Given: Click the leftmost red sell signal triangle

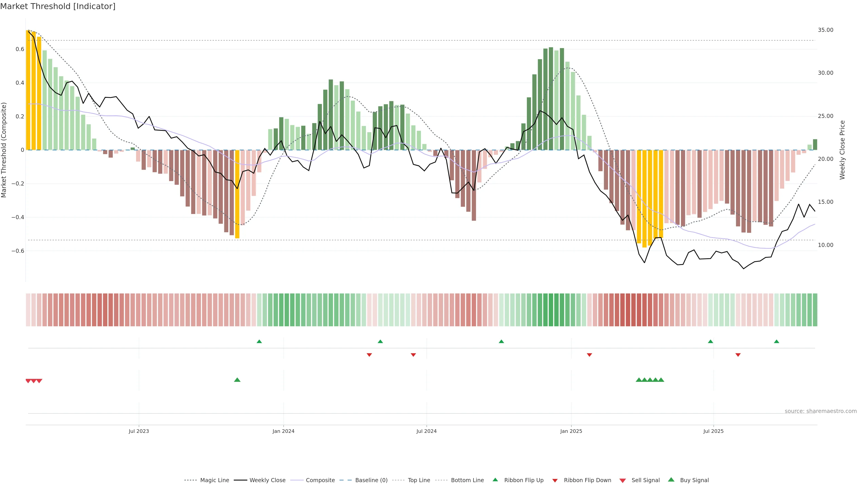Looking at the screenshot, I should click(x=28, y=381).
